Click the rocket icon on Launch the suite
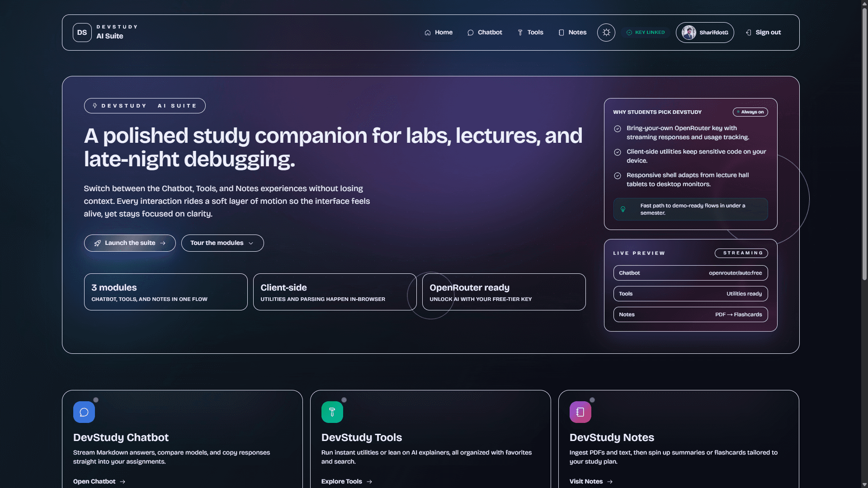Image resolution: width=868 pixels, height=488 pixels. (97, 243)
